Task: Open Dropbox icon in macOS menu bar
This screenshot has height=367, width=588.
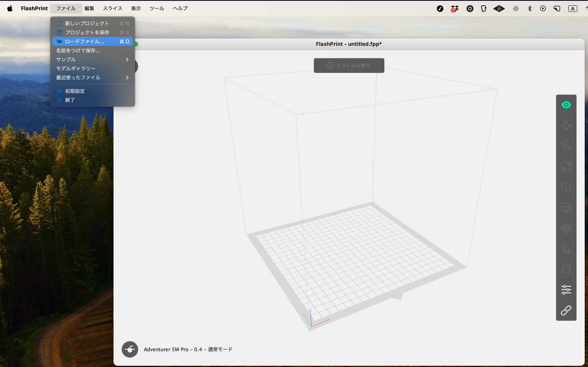Action: pyautogui.click(x=454, y=9)
